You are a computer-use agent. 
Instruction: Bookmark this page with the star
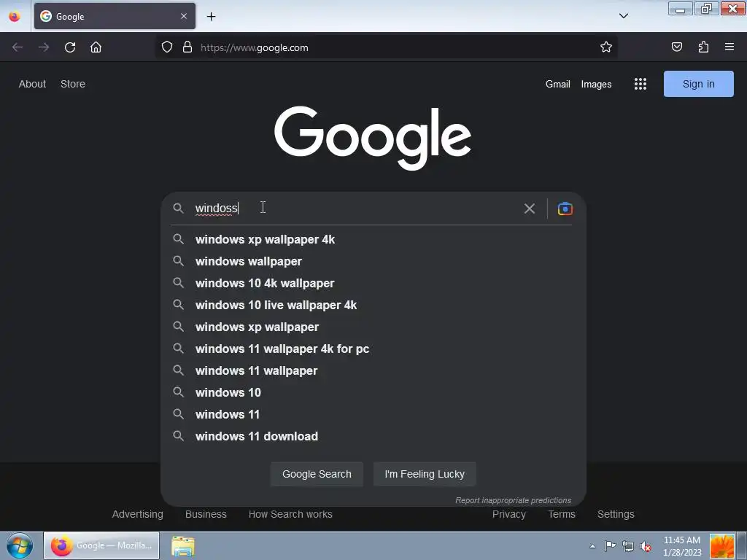tap(606, 47)
